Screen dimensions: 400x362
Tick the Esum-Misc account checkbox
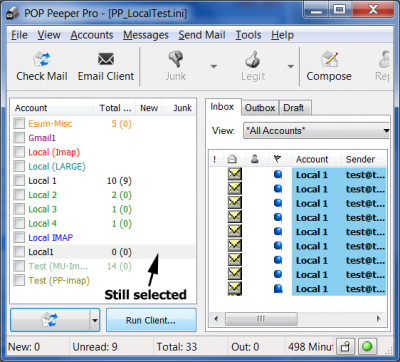click(19, 123)
